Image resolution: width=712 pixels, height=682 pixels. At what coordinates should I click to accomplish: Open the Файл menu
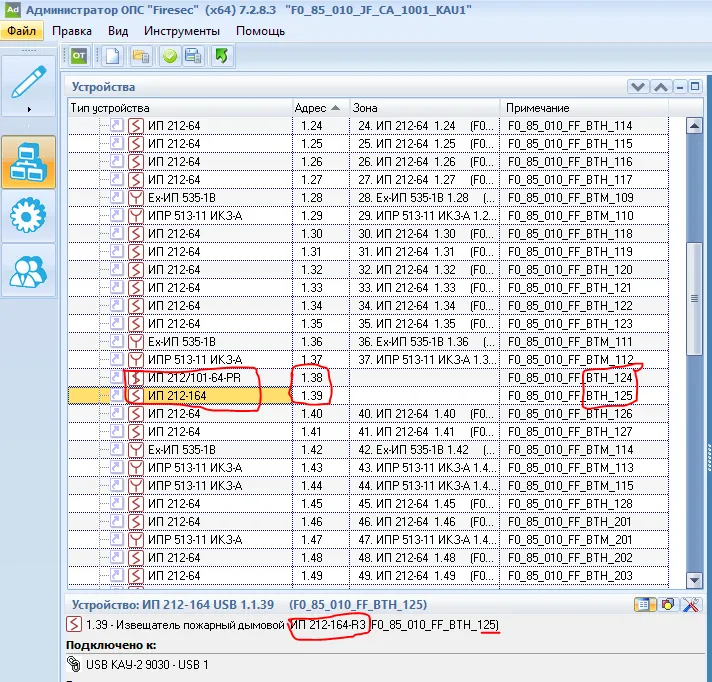21,31
